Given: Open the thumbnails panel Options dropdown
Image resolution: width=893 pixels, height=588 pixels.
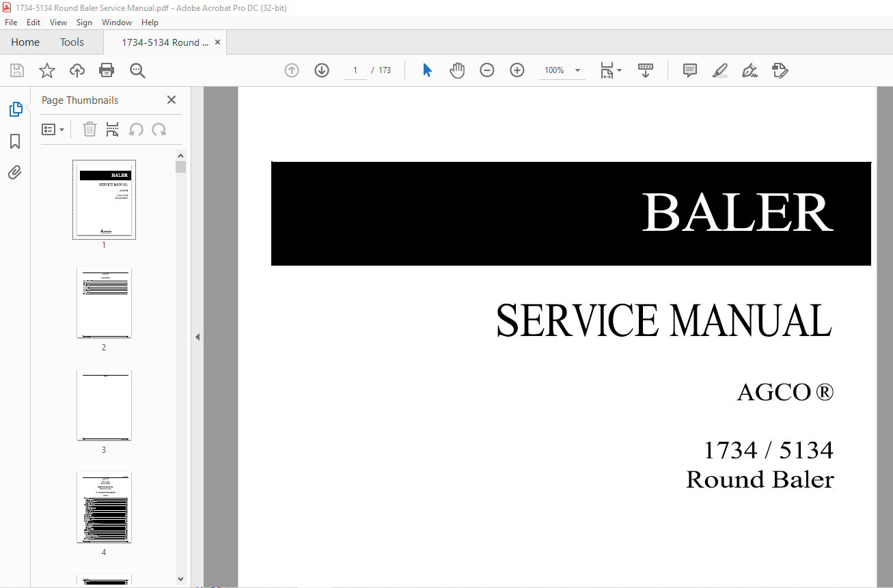Looking at the screenshot, I should coord(53,130).
